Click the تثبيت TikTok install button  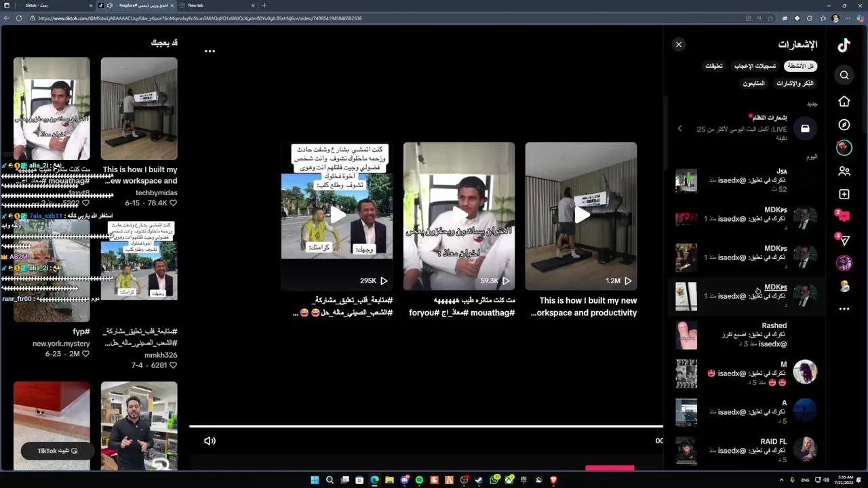coord(57,451)
